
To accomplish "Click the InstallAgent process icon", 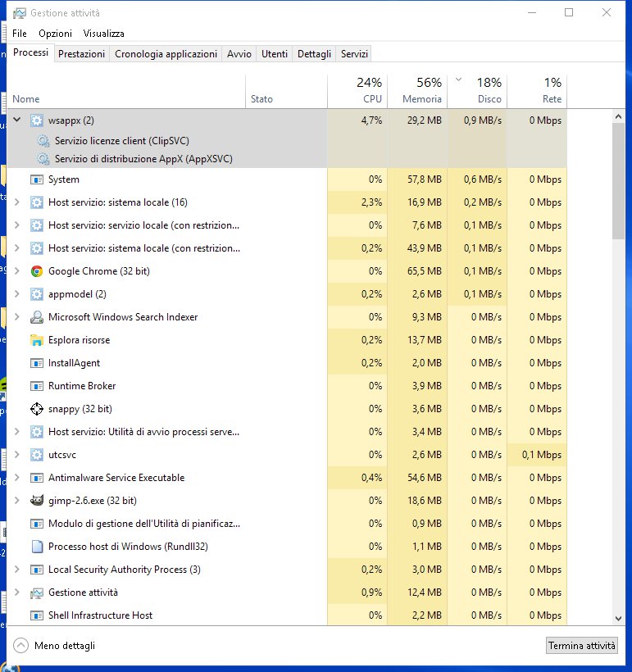I will [x=37, y=363].
